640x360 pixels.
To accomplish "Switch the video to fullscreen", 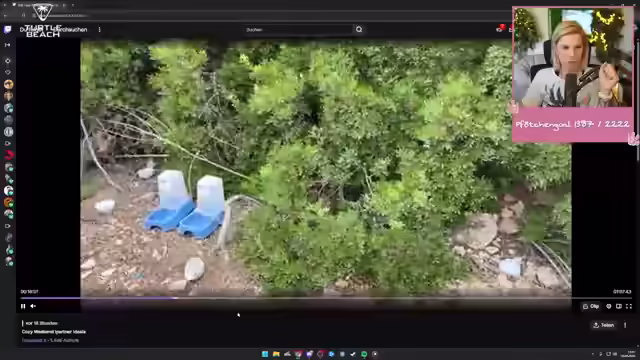I will 629,306.
